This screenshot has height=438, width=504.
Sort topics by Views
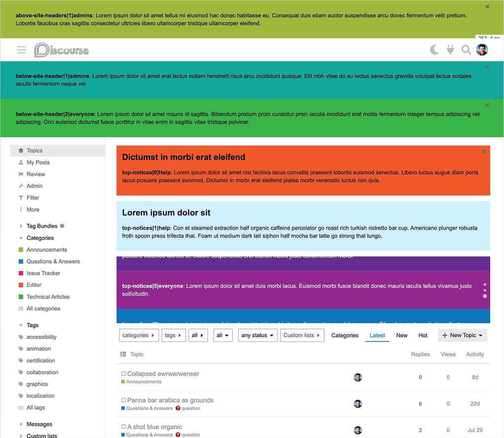(448, 354)
